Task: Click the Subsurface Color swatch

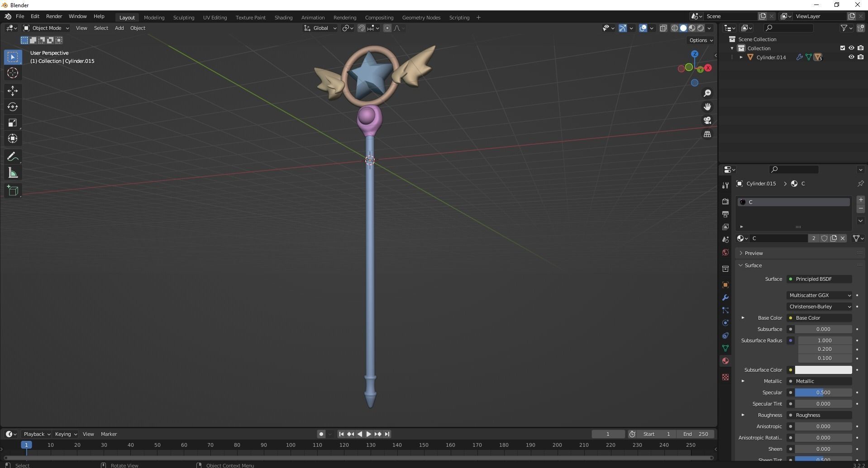Action: point(823,370)
